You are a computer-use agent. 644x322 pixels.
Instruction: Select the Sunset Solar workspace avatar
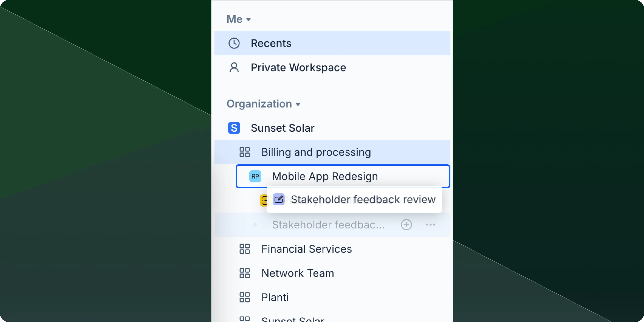pos(234,128)
